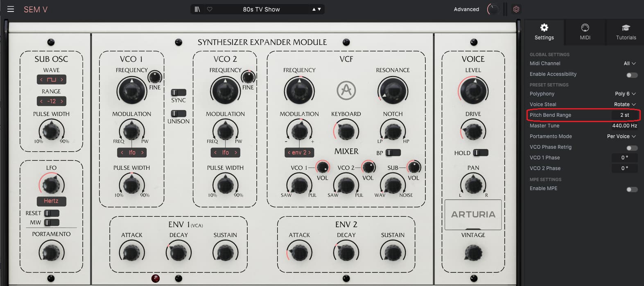This screenshot has width=644, height=286.
Task: Select previous preset with up arrow
Action: [x=314, y=9]
